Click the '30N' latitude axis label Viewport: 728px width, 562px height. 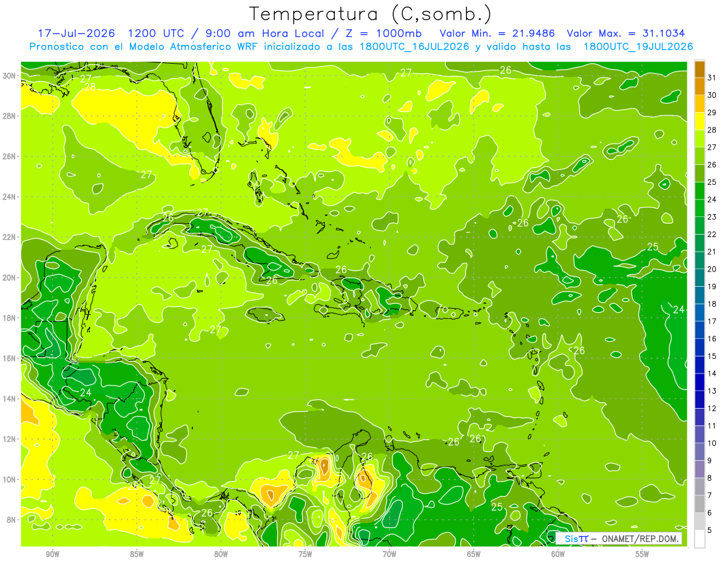[x=10, y=76]
